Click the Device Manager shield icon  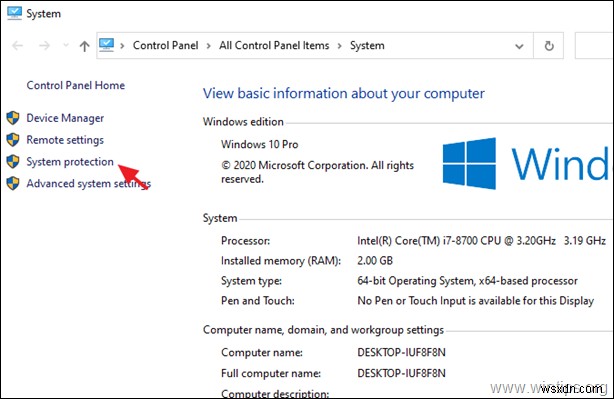[13, 117]
